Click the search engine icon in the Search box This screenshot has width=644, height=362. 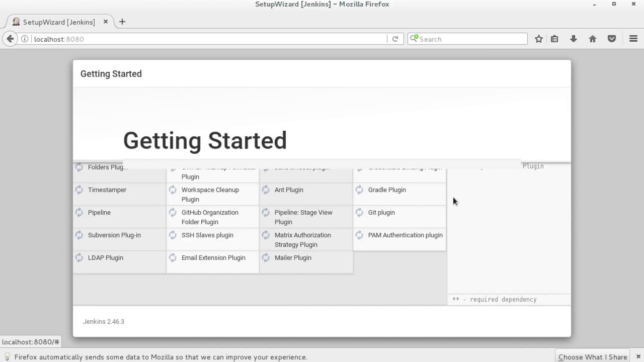414,39
